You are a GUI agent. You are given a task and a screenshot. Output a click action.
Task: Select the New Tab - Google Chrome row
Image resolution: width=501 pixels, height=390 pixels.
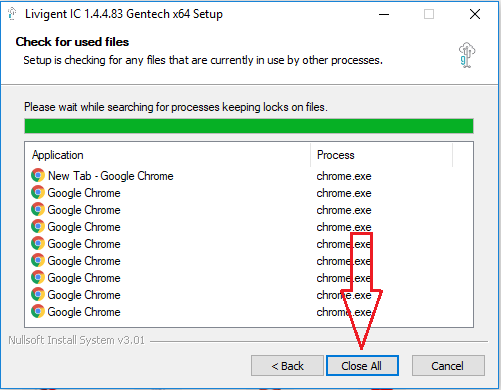pos(248,176)
